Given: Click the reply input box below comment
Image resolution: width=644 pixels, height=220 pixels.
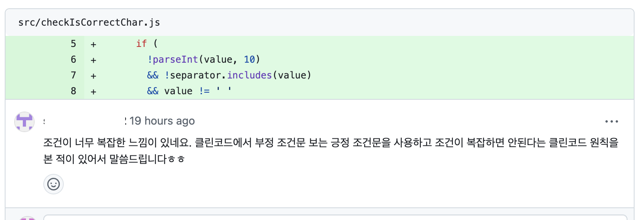Looking at the screenshot, I should 335,217.
